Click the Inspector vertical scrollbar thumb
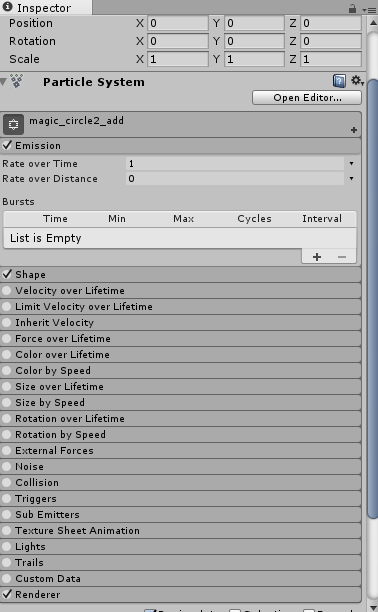Viewport: 378px width, 612px height. point(373,299)
